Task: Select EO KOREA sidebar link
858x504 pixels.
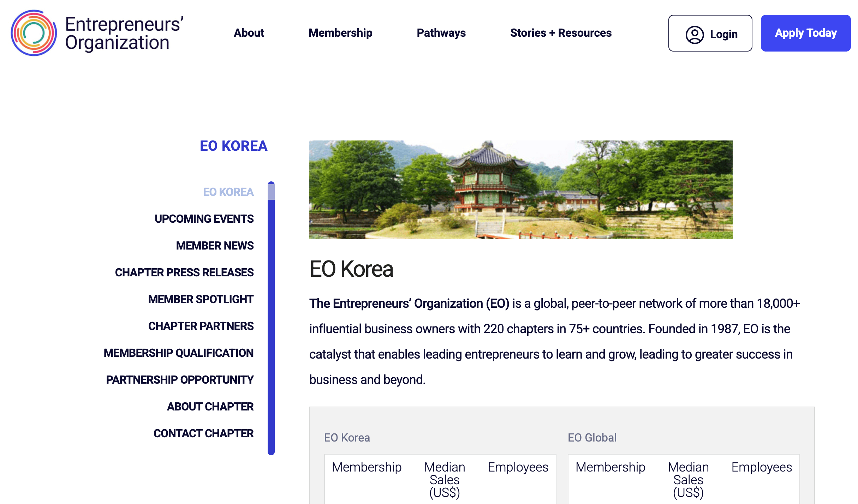Action: coord(228,192)
